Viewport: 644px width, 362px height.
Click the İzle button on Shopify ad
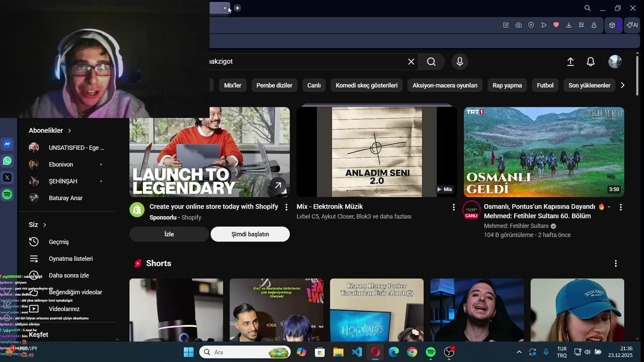point(169,234)
